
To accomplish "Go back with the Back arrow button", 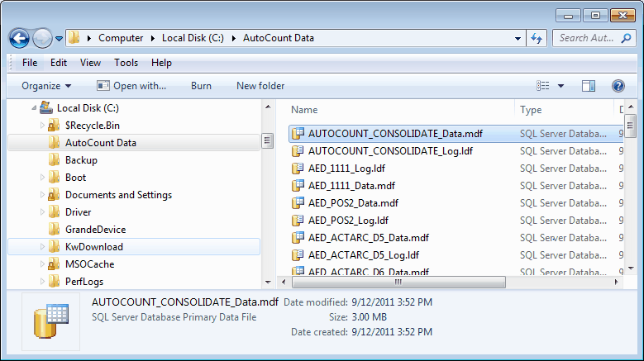I will 19,39.
